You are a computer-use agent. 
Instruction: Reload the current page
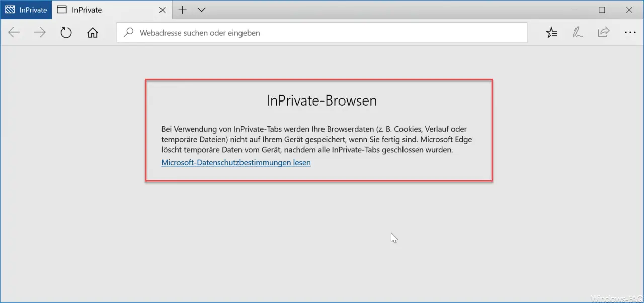[66, 33]
